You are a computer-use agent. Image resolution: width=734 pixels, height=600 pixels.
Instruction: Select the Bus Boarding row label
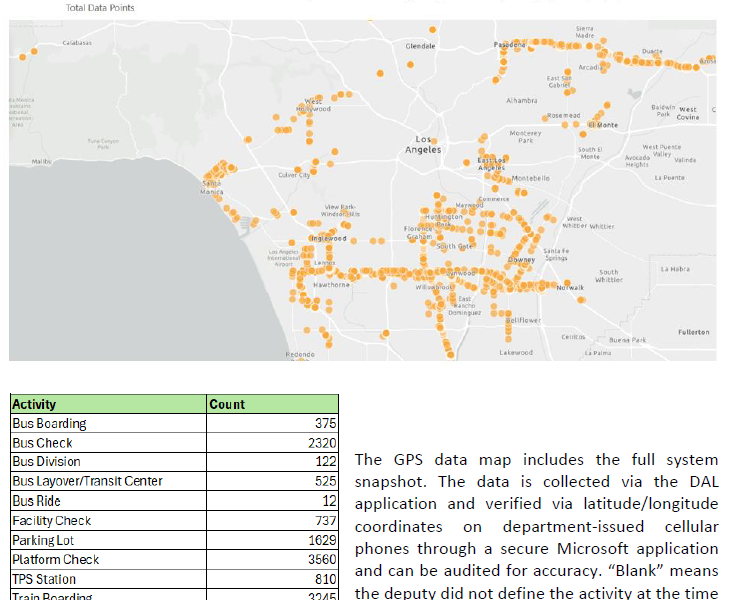pos(50,424)
